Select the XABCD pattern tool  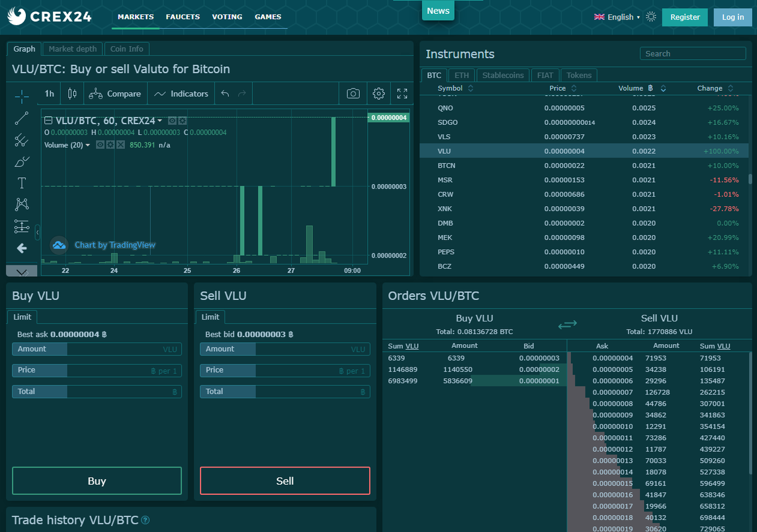click(x=21, y=204)
